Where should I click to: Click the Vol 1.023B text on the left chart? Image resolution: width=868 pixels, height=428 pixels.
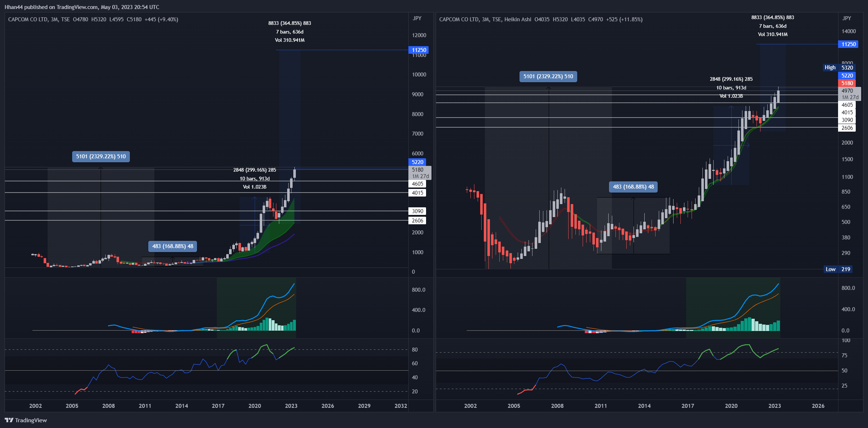(x=255, y=187)
